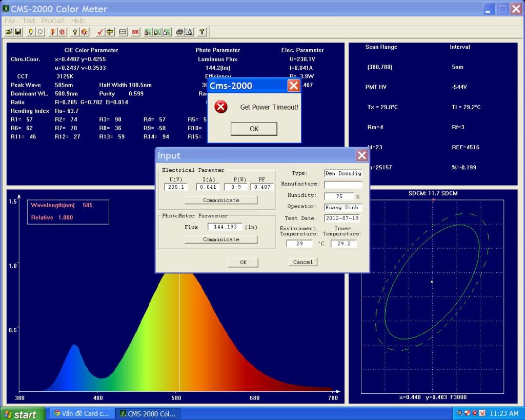Click the P(W) field showing 3.9

[x=236, y=187]
